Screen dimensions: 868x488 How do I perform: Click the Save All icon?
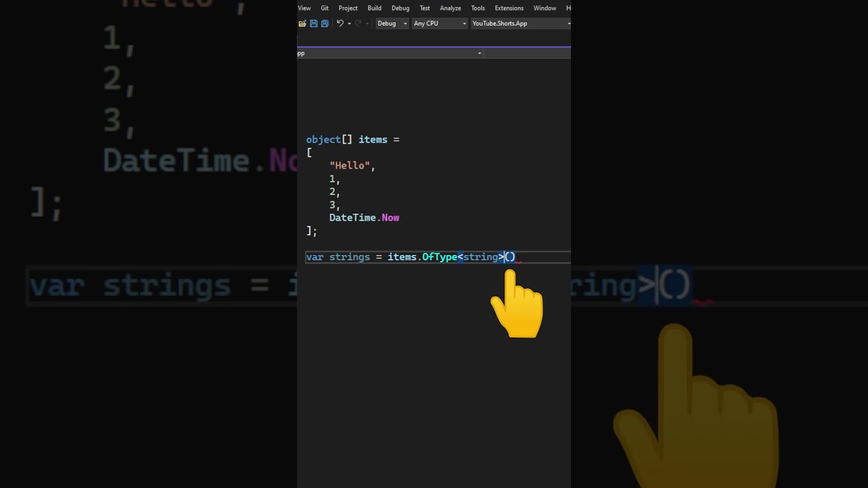(324, 23)
